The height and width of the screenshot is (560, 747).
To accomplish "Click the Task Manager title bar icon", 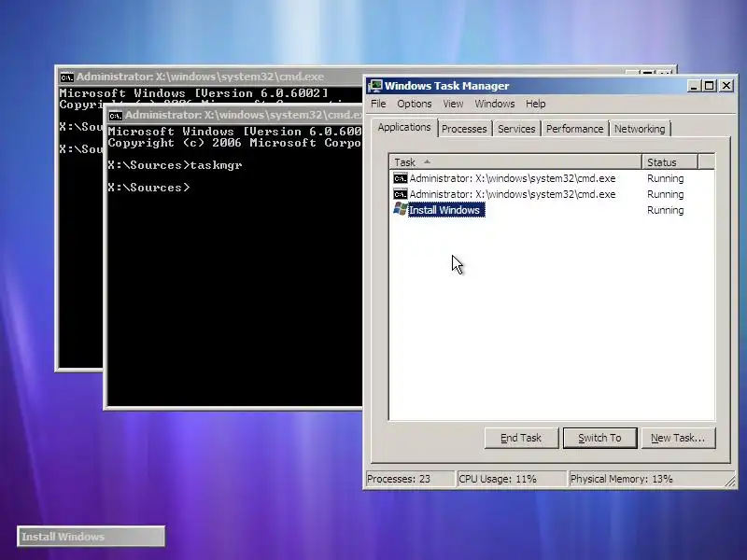I will (x=375, y=86).
